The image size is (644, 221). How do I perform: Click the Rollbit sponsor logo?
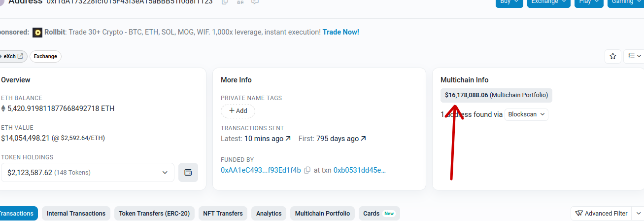click(37, 33)
